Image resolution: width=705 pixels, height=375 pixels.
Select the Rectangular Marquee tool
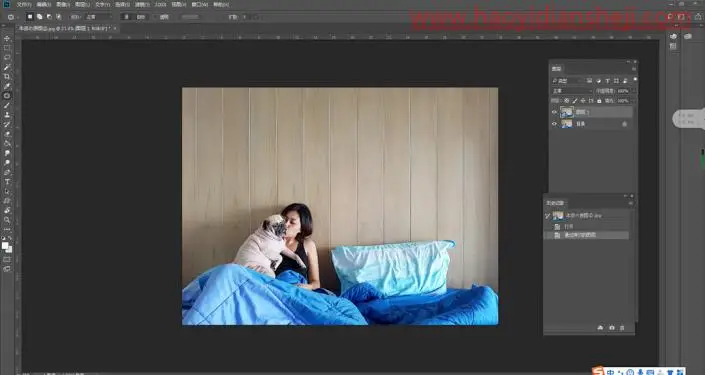7,48
